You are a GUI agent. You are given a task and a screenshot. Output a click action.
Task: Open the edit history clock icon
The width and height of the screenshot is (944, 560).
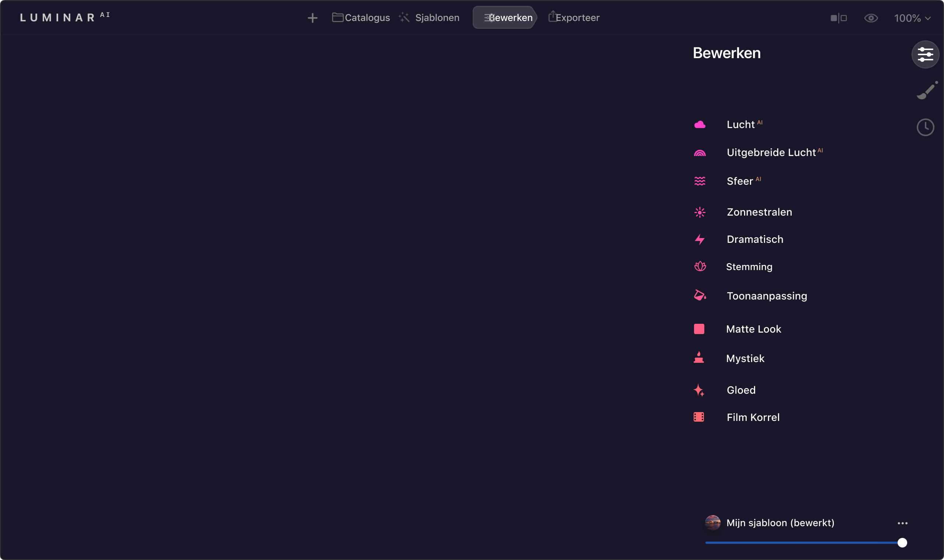[x=926, y=128]
